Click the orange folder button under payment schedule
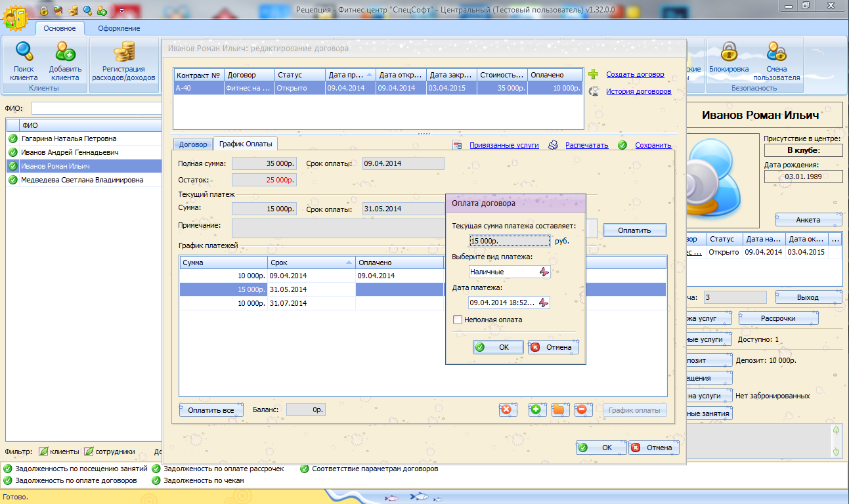Screen dimensions: 849x504 point(558,410)
